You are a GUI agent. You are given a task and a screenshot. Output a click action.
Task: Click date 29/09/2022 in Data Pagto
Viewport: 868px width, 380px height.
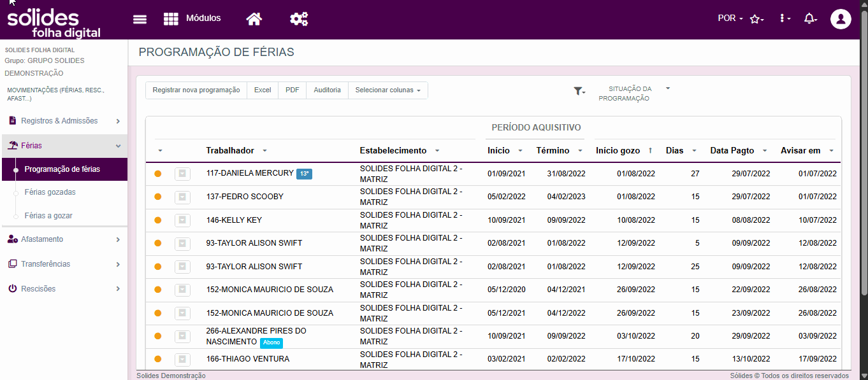point(751,336)
